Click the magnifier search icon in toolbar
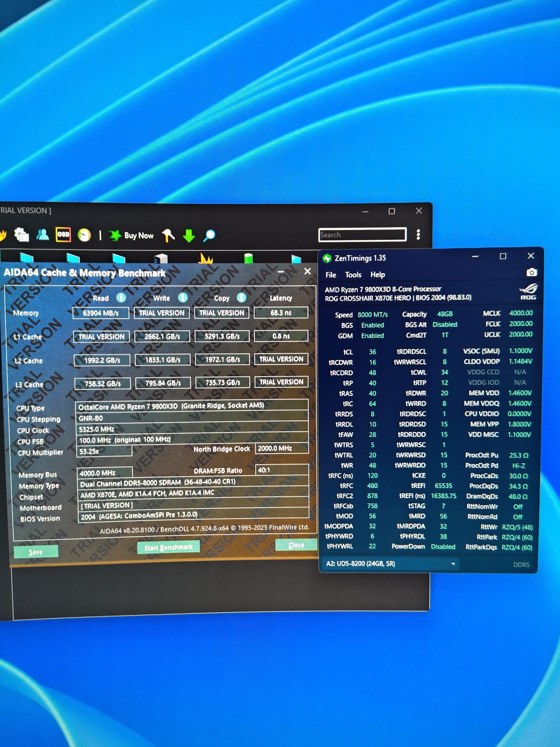560x747 pixels. tap(209, 235)
